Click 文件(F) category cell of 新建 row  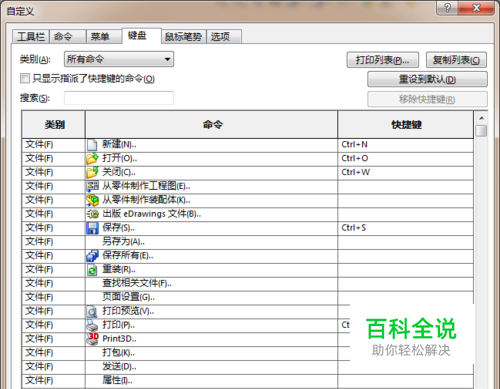(x=54, y=145)
